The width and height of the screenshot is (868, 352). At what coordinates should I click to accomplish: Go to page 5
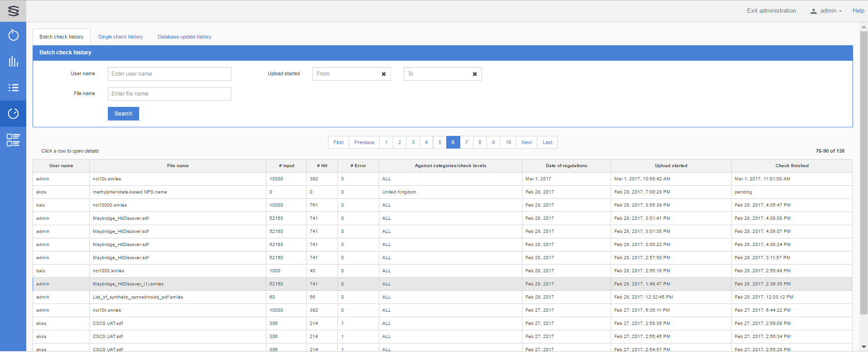click(440, 142)
